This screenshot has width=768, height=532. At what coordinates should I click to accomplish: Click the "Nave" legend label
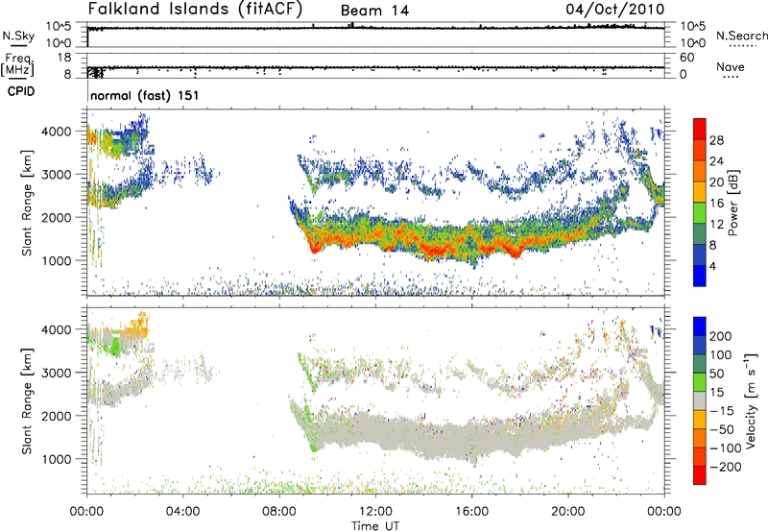731,66
